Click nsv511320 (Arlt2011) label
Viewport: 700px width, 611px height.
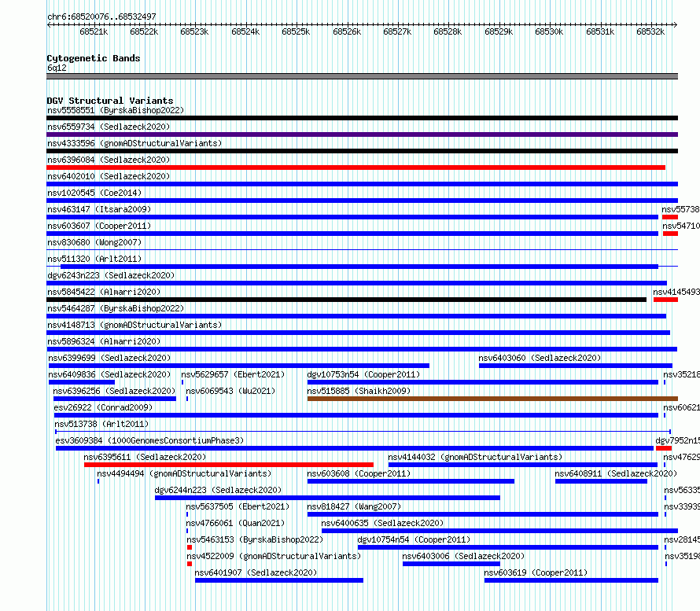(94, 259)
